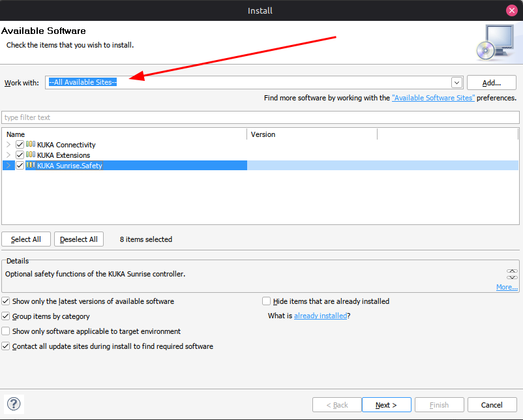Image resolution: width=523 pixels, height=420 pixels.
Task: Click the type filter text field
Action: pyautogui.click(x=260, y=117)
